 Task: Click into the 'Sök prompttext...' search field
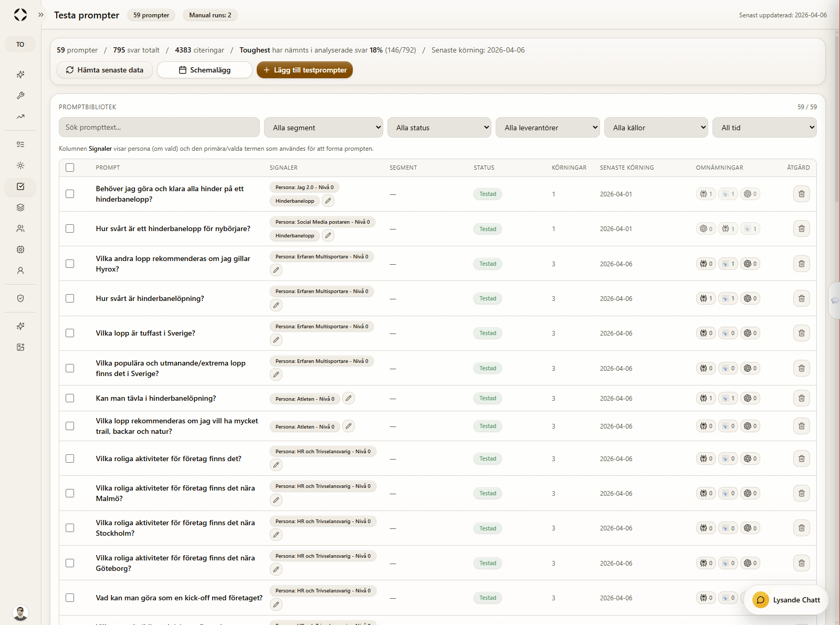click(x=159, y=128)
